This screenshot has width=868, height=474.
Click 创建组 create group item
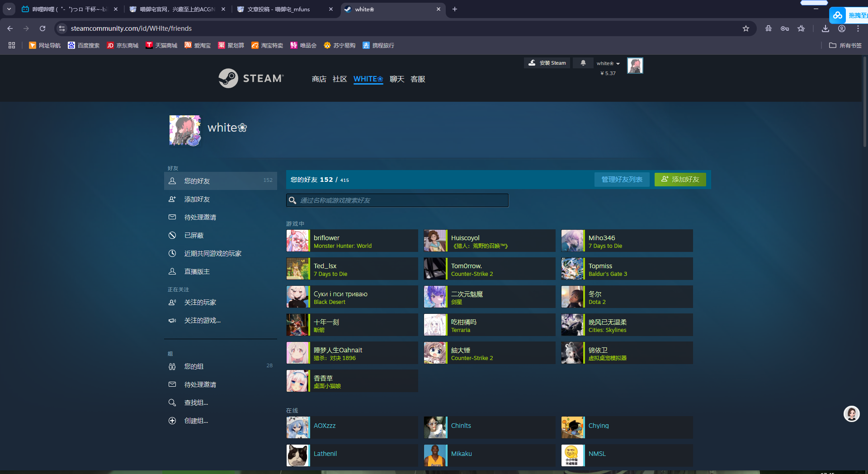[221, 421]
